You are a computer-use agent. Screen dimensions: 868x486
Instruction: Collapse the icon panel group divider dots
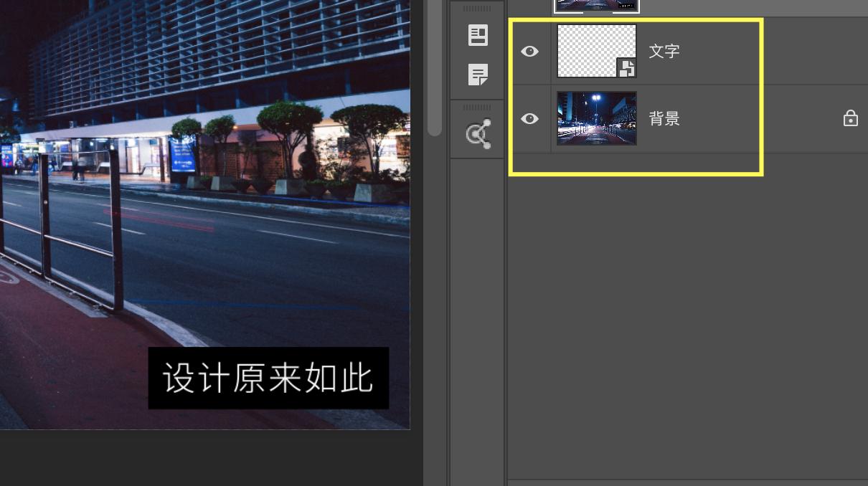pyautogui.click(x=477, y=9)
